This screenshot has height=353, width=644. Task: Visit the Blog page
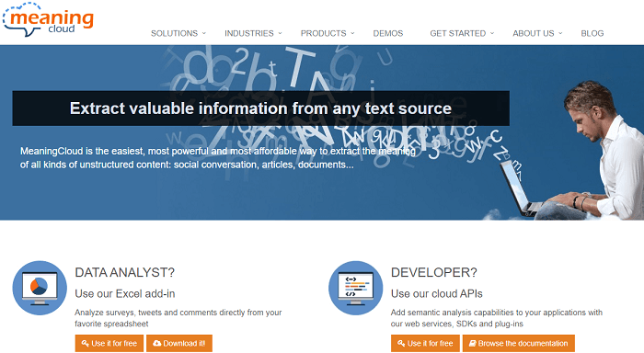(592, 33)
